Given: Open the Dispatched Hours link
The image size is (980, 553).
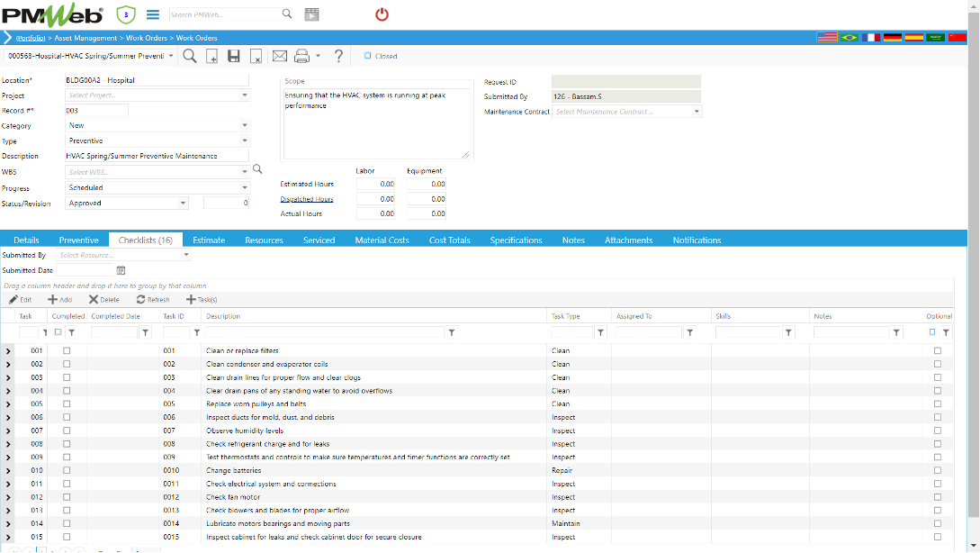Looking at the screenshot, I should pyautogui.click(x=307, y=199).
